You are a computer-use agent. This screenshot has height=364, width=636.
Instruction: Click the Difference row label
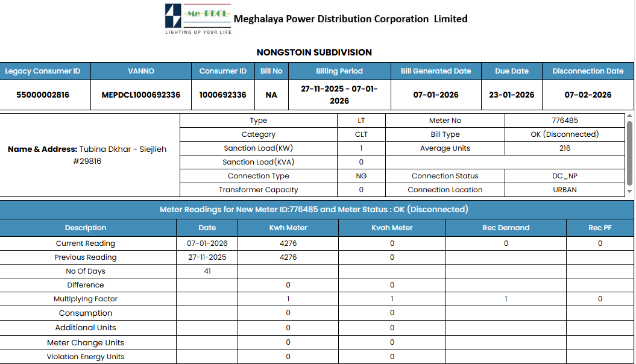86,285
